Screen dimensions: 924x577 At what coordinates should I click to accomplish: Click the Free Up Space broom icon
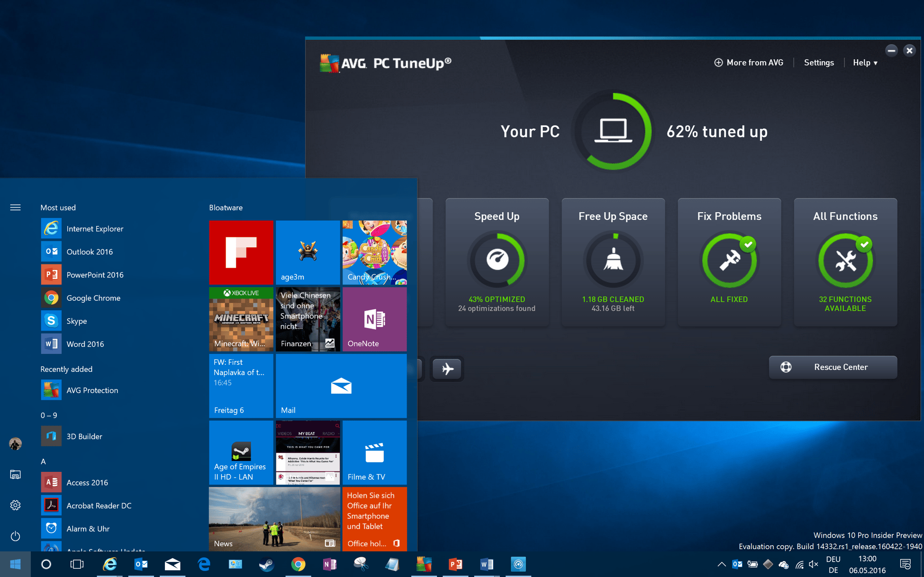click(x=613, y=260)
